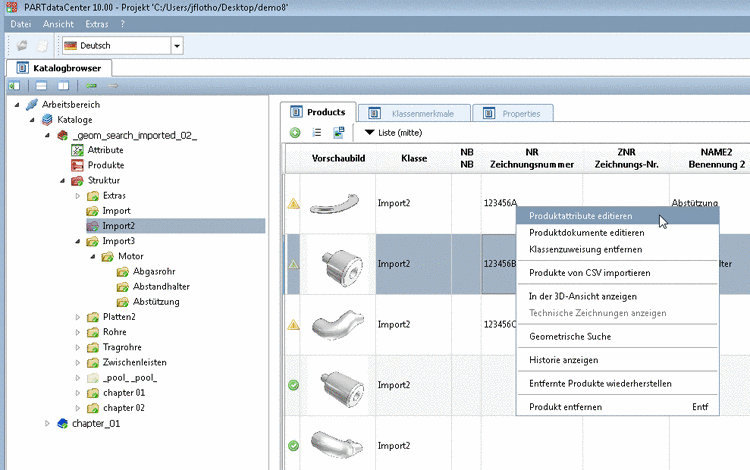
Task: Click the Abgasrohr folder icon
Action: click(122, 272)
